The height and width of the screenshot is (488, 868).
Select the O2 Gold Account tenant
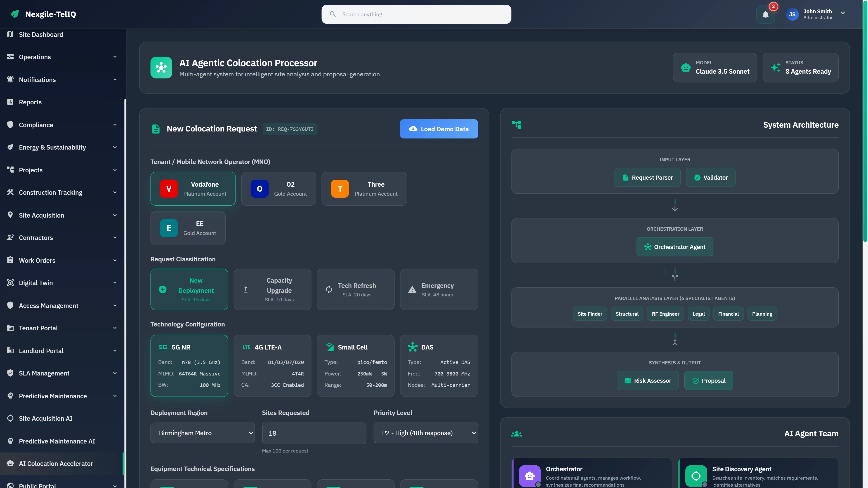pos(279,189)
